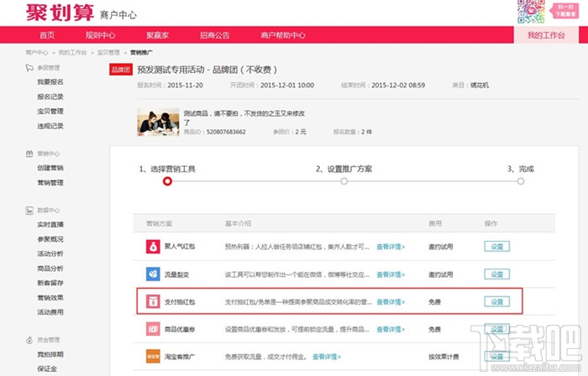Open 竞拍排期 in the sidebar
Screen dimensions: 588x376
[50, 354]
